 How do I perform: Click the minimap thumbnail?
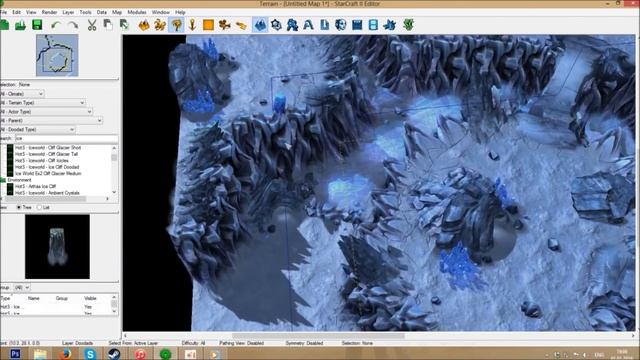click(x=57, y=55)
